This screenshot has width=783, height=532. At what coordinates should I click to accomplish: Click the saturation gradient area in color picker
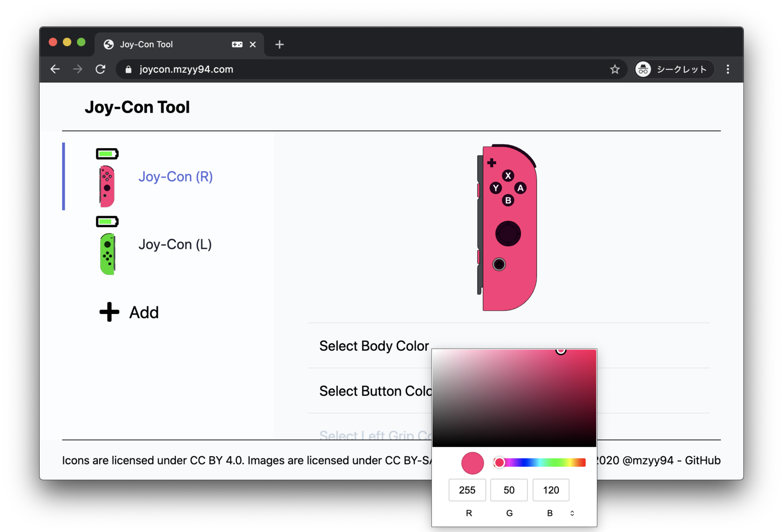coord(514,398)
